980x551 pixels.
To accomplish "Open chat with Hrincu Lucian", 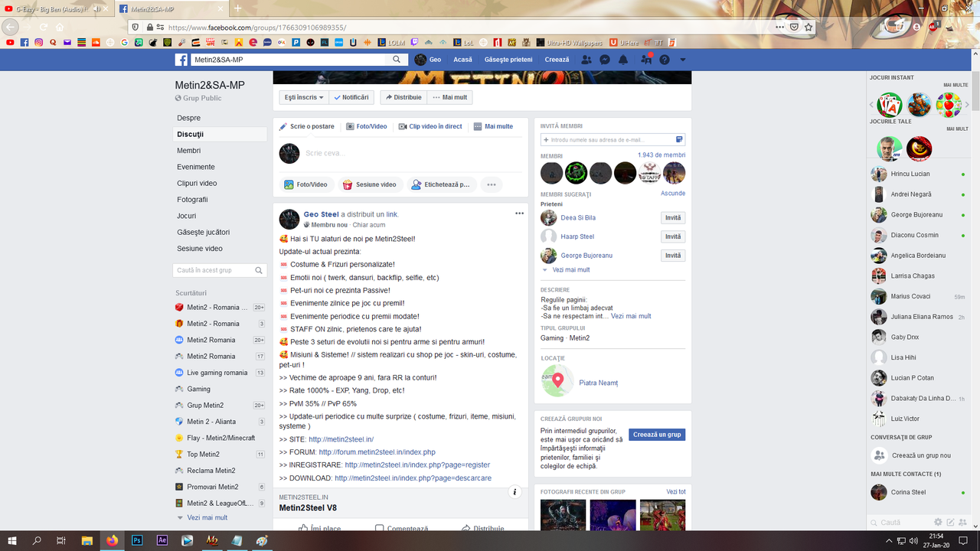I will [x=917, y=174].
